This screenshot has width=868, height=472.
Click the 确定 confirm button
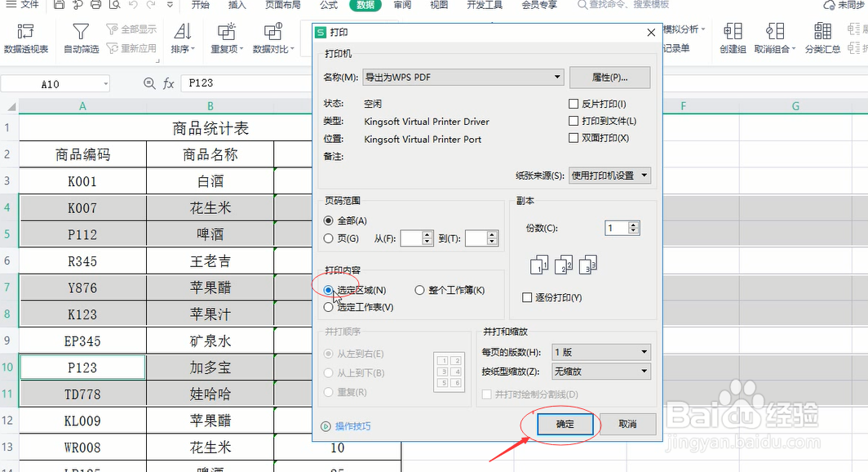click(565, 424)
